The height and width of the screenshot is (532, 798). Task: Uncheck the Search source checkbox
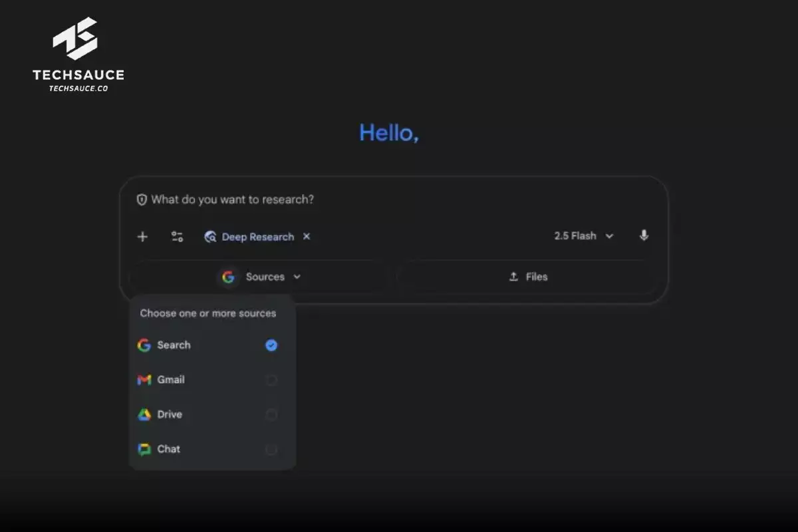tap(271, 345)
